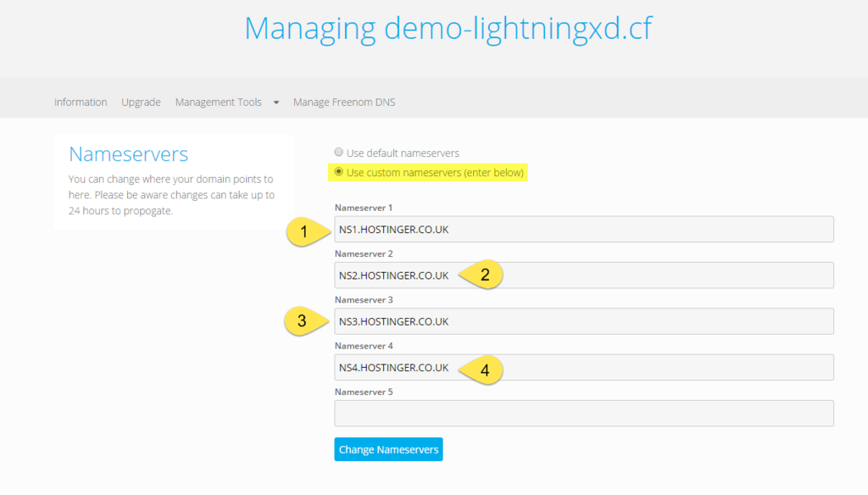Viewport: 868px width, 495px height.
Task: Select Use default nameservers radio
Action: click(x=339, y=153)
